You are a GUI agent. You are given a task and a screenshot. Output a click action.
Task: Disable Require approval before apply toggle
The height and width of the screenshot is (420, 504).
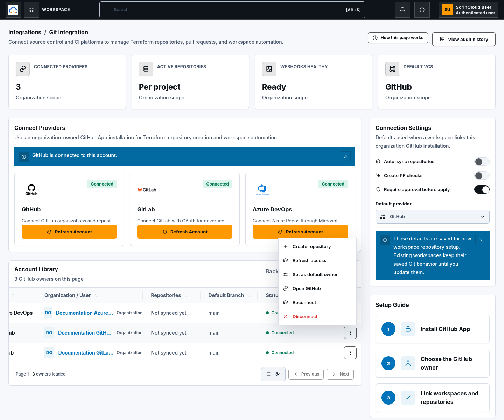[x=482, y=189]
